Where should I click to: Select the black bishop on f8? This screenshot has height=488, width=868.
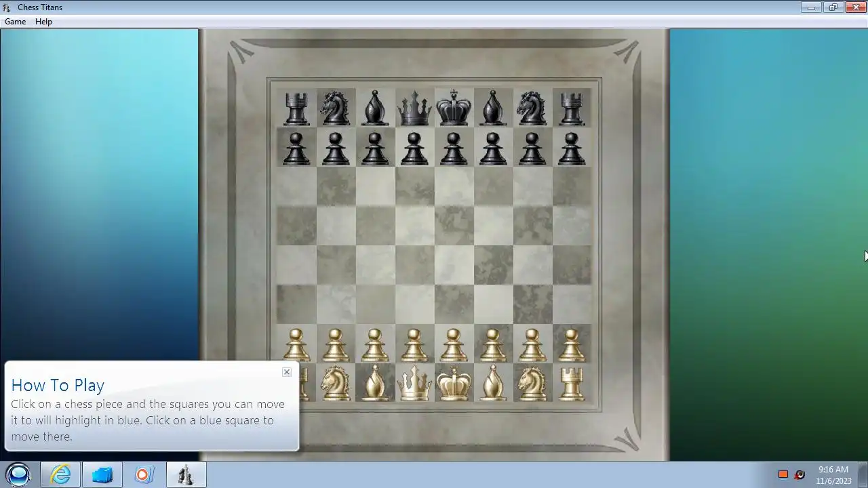[x=493, y=108]
